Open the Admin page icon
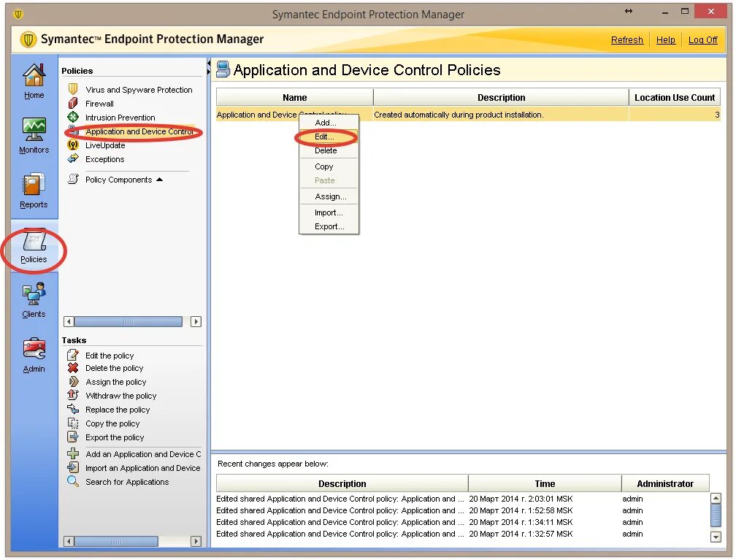Screen dimensions: 736x560 click(34, 349)
